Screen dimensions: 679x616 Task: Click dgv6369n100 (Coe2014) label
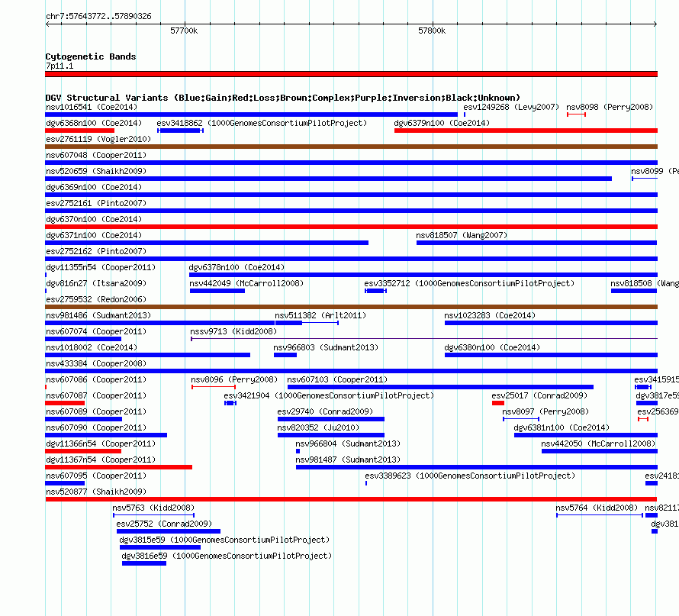point(94,187)
